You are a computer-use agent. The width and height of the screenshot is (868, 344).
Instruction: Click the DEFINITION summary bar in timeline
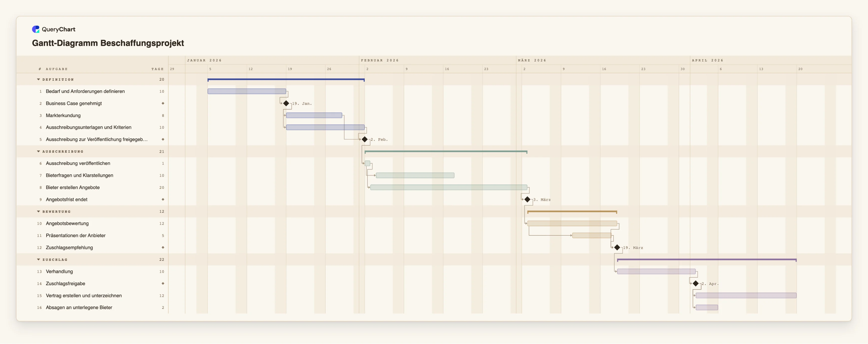(x=286, y=79)
